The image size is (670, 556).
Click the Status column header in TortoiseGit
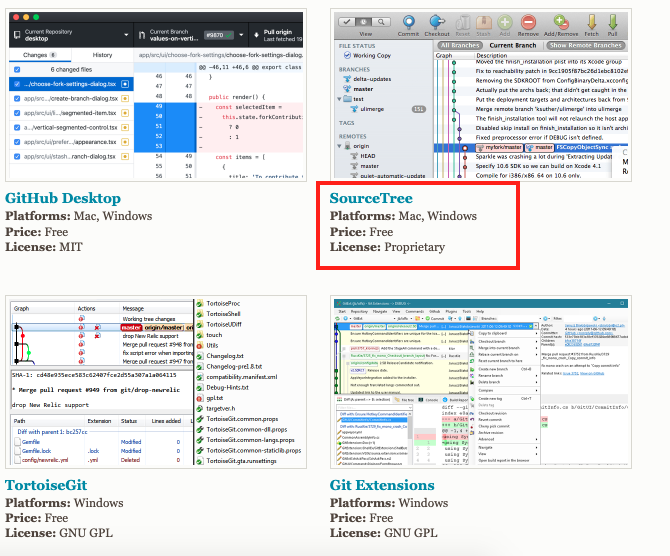pos(129,421)
